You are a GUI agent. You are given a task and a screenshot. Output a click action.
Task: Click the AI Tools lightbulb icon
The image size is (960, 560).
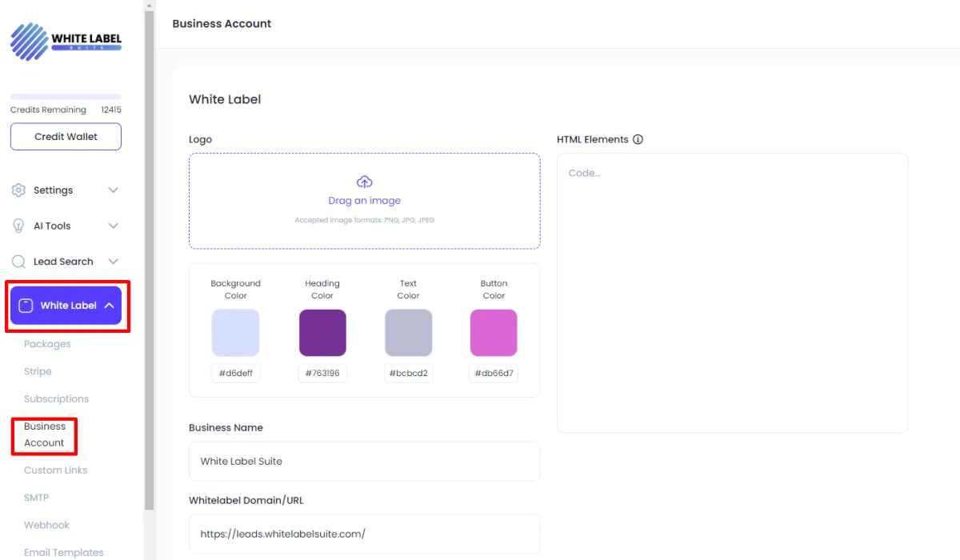(18, 226)
